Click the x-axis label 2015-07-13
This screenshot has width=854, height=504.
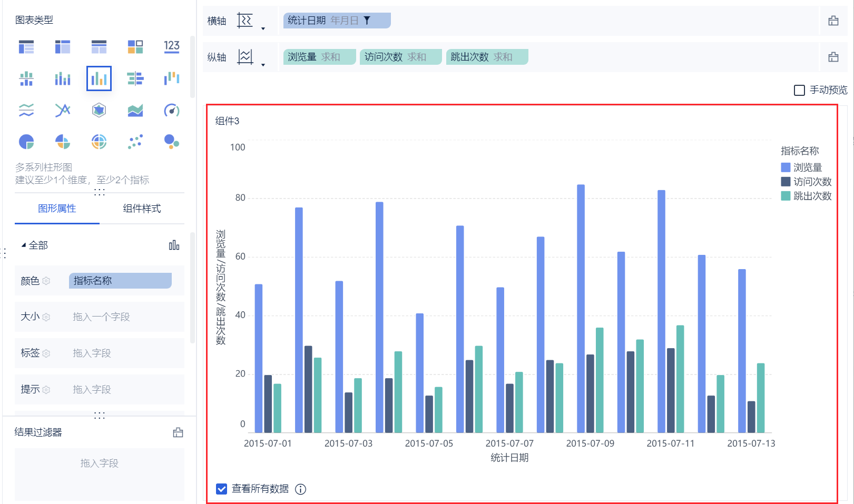[751, 443]
